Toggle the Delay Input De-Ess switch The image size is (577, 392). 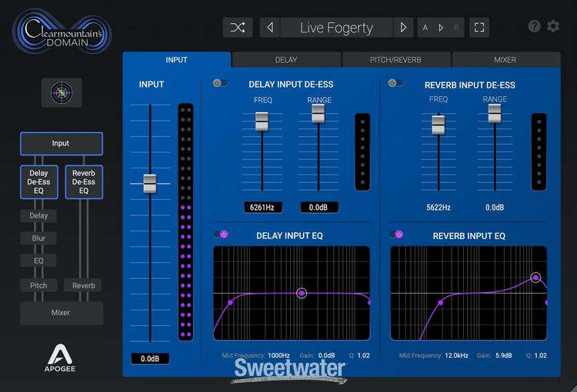coord(220,83)
